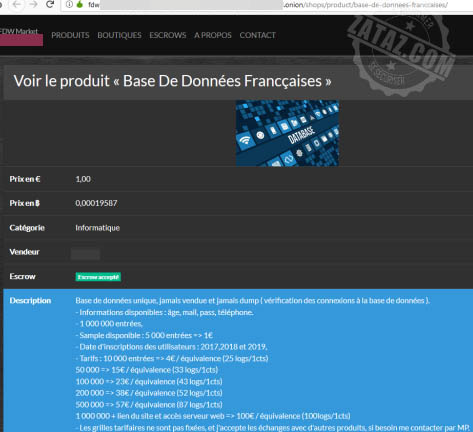Click the '200 000 => 38€' pricing line
The image size is (473, 432).
point(149,393)
